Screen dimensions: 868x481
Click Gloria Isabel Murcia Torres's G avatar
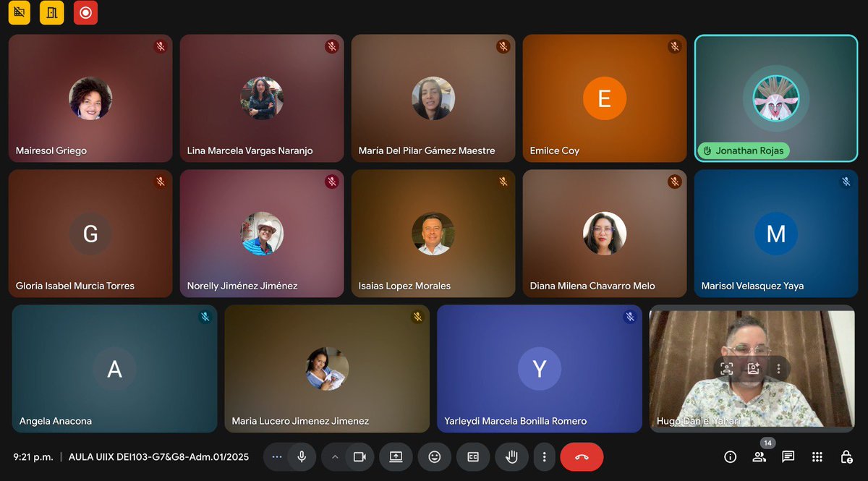90,234
